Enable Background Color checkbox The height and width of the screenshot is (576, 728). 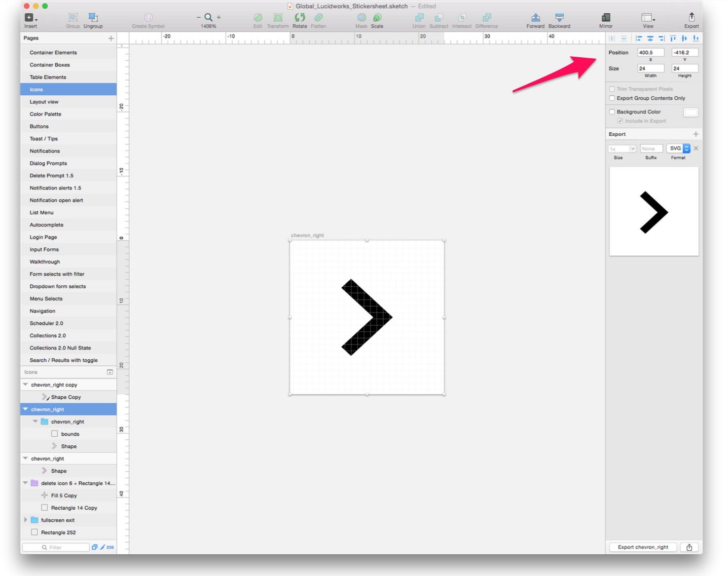[612, 112]
